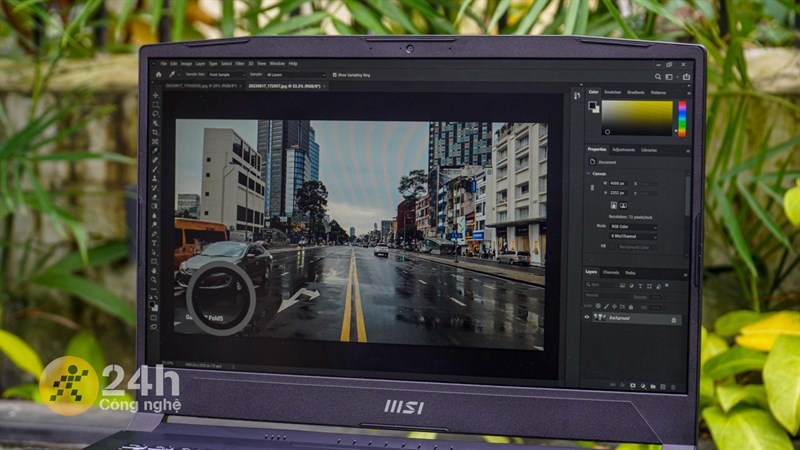Click the Home icon in options bar
The image size is (800, 450).
158,75
